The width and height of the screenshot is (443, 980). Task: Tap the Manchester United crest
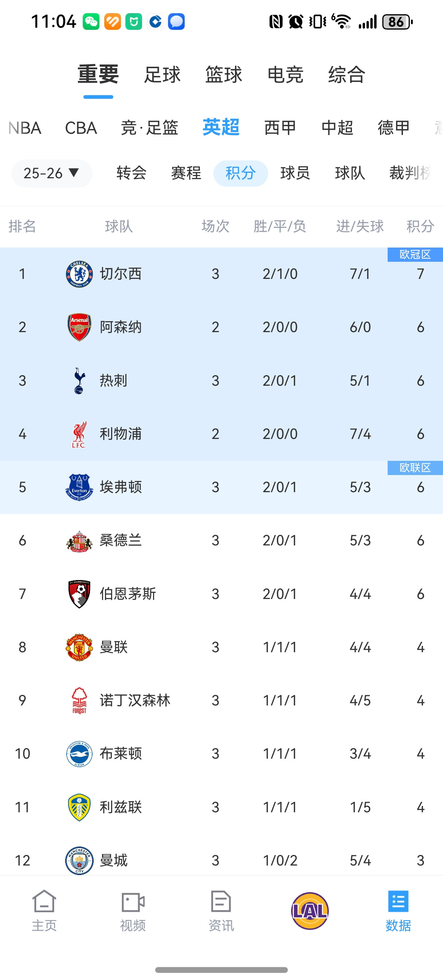pos(79,647)
